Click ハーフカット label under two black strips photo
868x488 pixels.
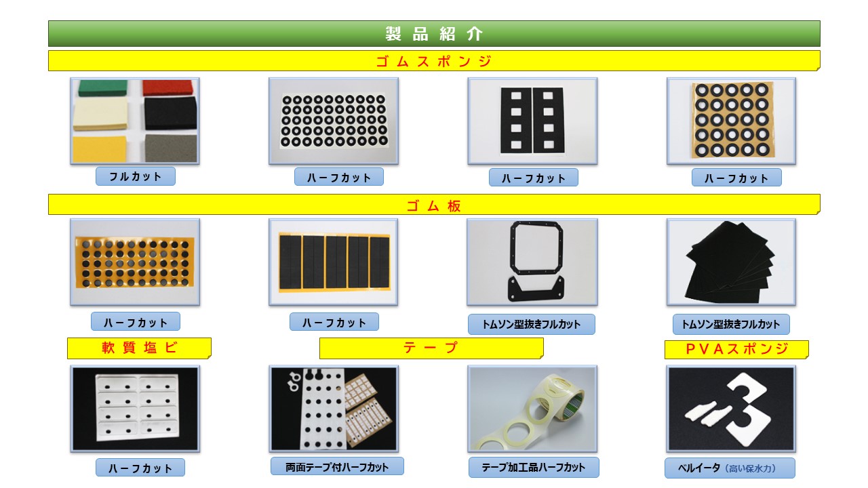pos(534,178)
